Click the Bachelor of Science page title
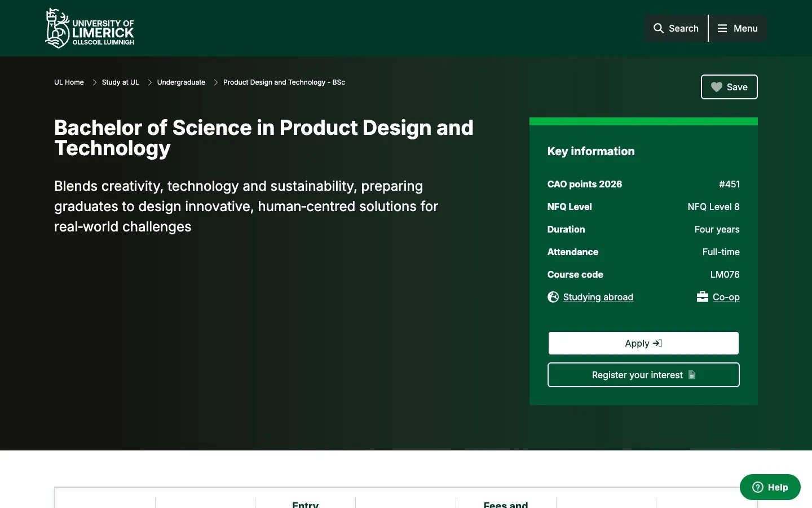The height and width of the screenshot is (508, 812). (x=264, y=138)
